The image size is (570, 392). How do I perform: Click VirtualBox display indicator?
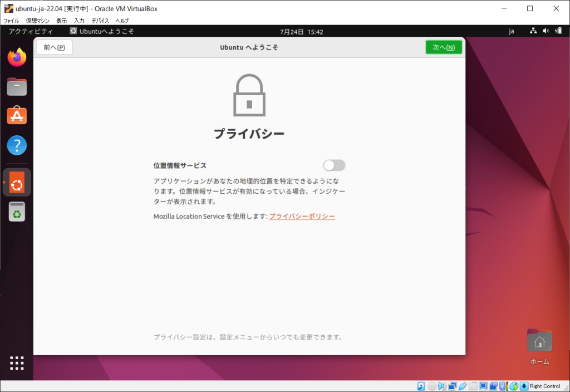[x=483, y=386]
